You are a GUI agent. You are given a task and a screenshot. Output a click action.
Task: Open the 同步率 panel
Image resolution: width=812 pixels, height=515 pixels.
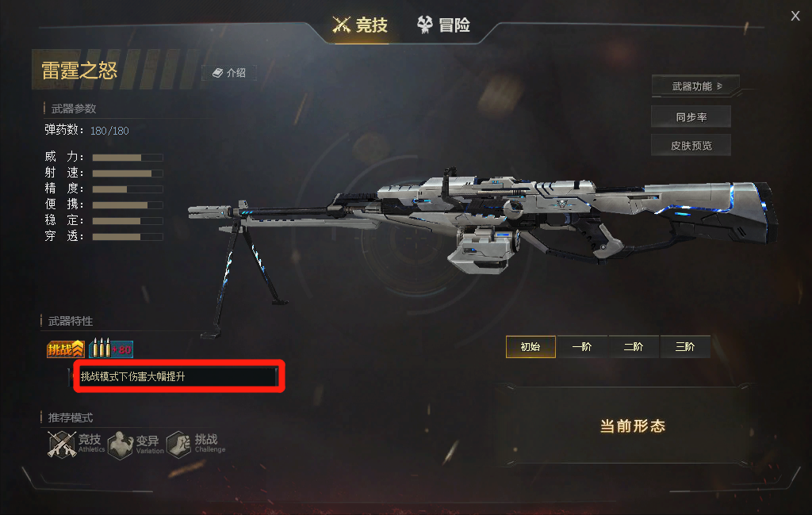[691, 117]
